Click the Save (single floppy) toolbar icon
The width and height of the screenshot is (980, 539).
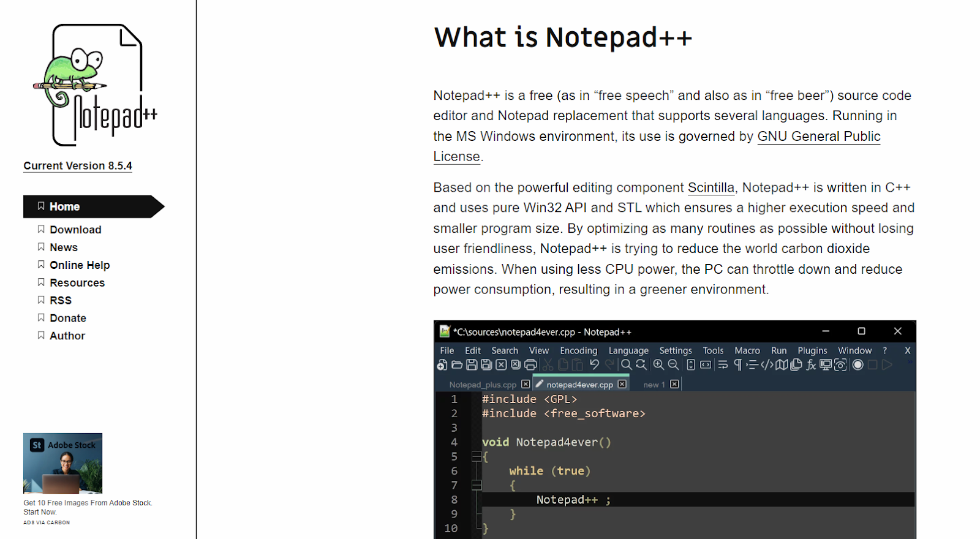click(472, 364)
